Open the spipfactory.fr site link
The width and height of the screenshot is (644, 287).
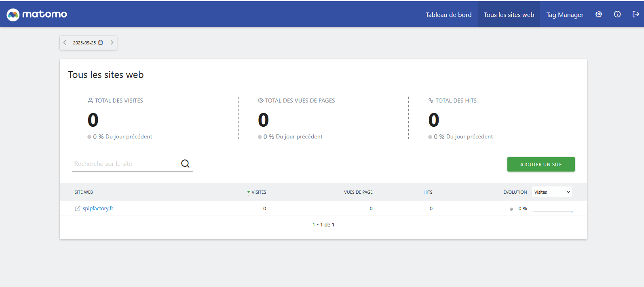pos(98,209)
